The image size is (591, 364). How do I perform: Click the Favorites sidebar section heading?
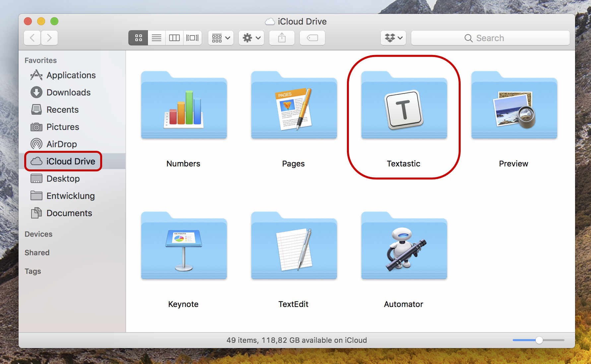[x=40, y=60]
